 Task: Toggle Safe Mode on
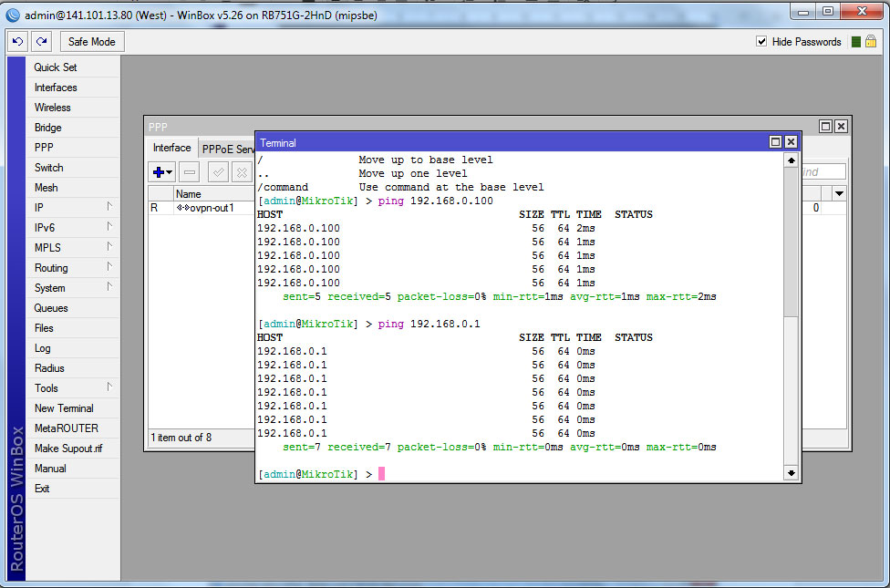point(92,42)
